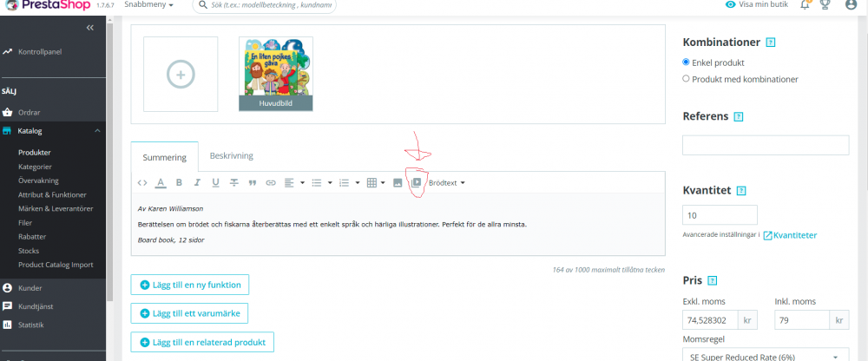Screen dimensions: 868x361
Task: Select the Summering tab
Action: [164, 157]
